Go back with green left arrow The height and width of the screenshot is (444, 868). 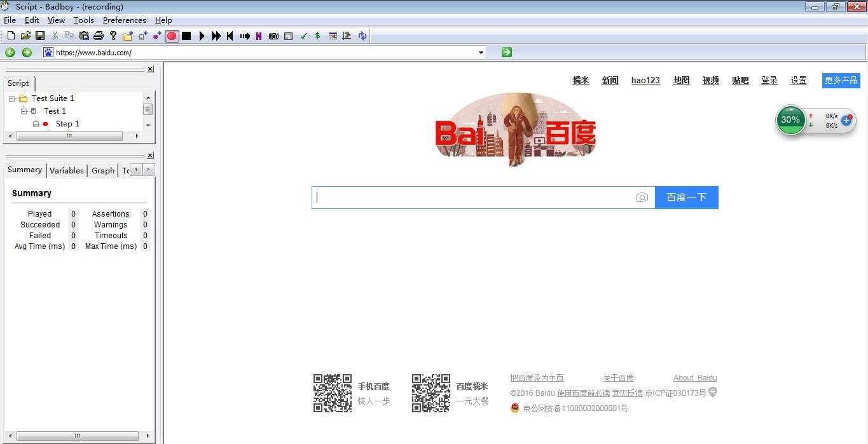tap(10, 52)
